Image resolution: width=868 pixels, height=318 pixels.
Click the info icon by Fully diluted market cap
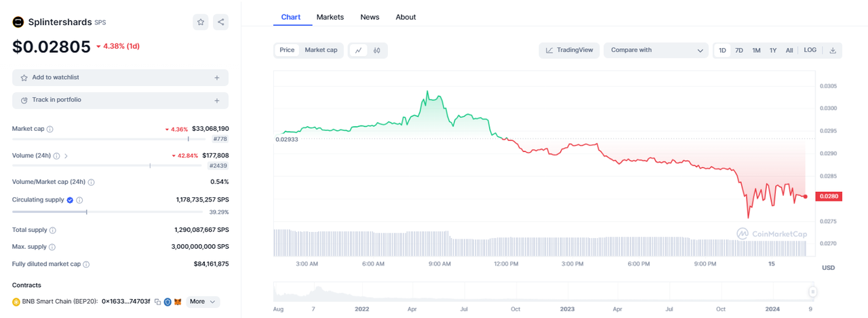(x=86, y=264)
